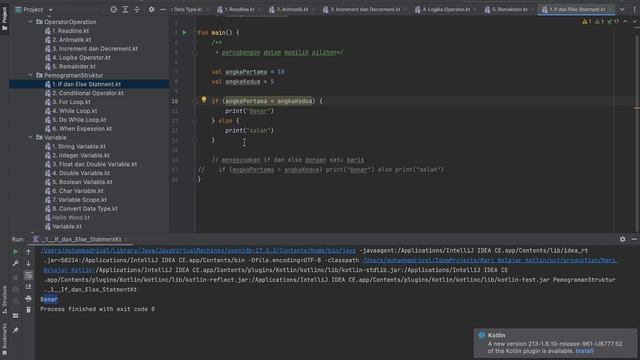The image size is (640, 360).
Task: Open 1. String Variable.kt file
Action: point(78,147)
